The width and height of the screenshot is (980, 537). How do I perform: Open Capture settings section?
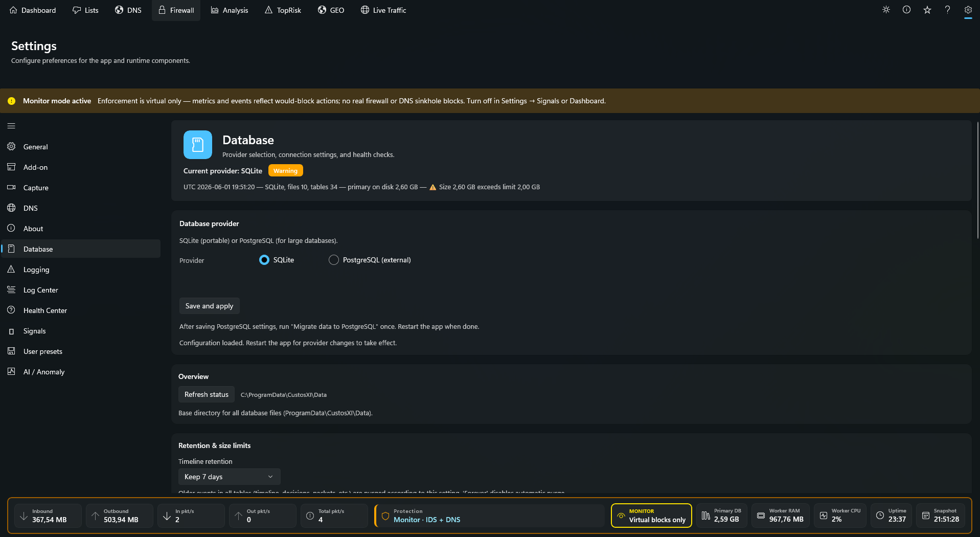[81, 188]
